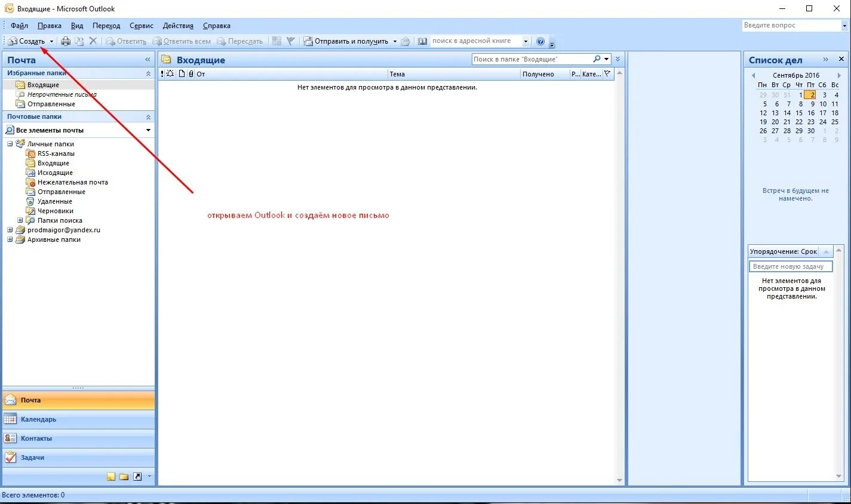
Task: Select Отправленные in favorite folders
Action: pyautogui.click(x=51, y=104)
